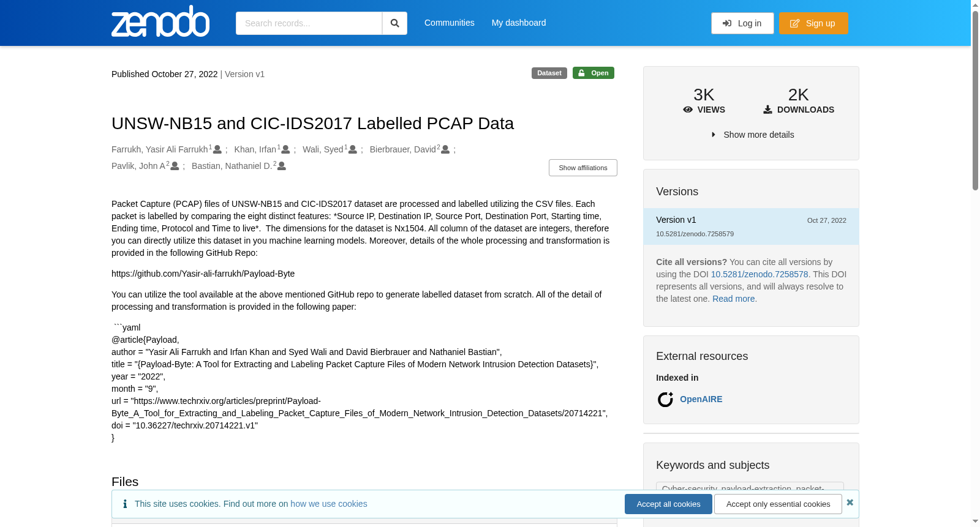
Task: Click the page vertical scrollbar
Action: [975, 263]
